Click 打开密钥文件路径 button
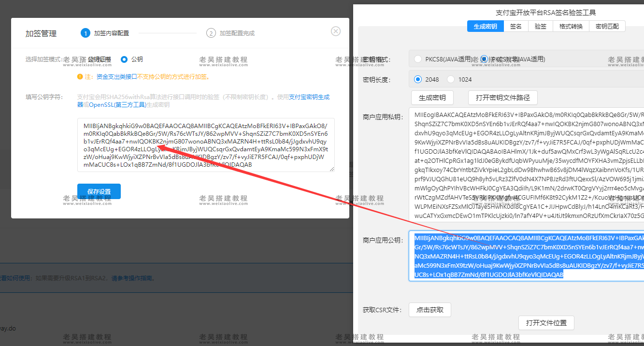Image resolution: width=644 pixels, height=346 pixels. (503, 97)
